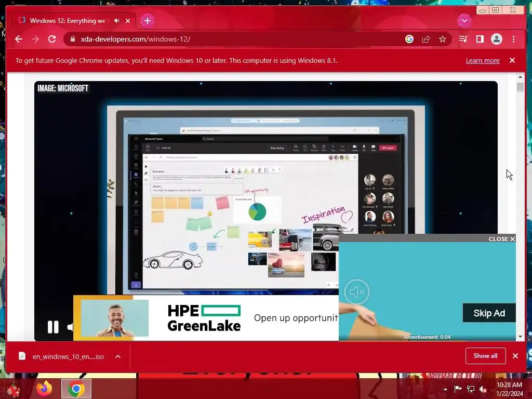
Task: Click the address bar URL
Action: coord(136,39)
